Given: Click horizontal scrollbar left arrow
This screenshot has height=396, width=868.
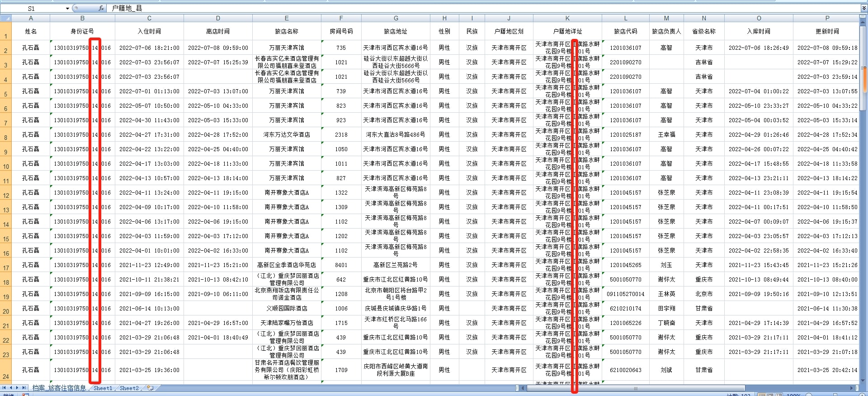Looking at the screenshot, I should [x=523, y=388].
